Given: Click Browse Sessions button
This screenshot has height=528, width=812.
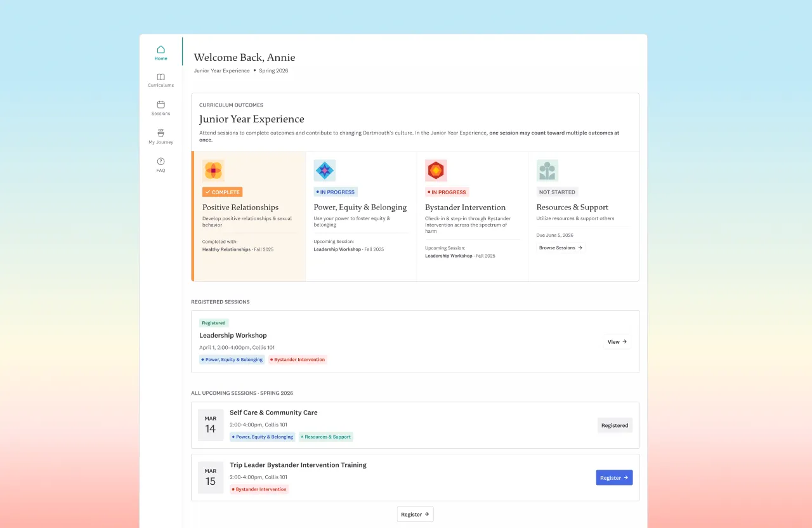Looking at the screenshot, I should 561,247.
